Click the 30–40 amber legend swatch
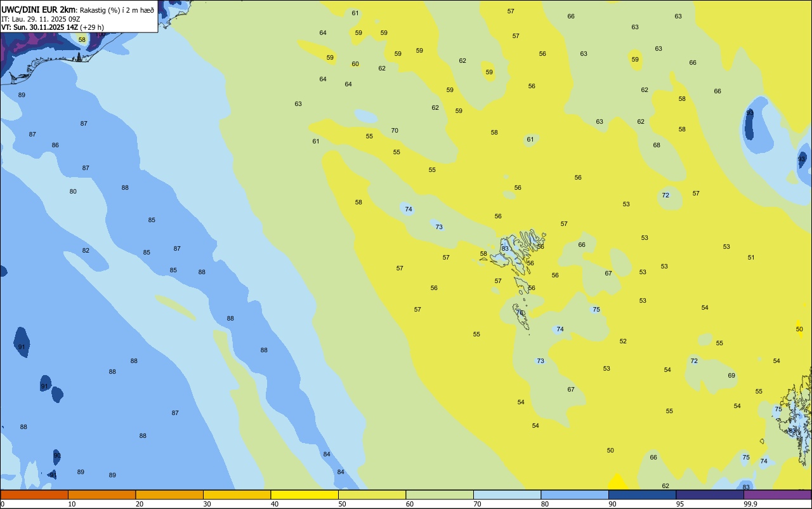Viewport: 812px width, 509px height. pos(237,494)
